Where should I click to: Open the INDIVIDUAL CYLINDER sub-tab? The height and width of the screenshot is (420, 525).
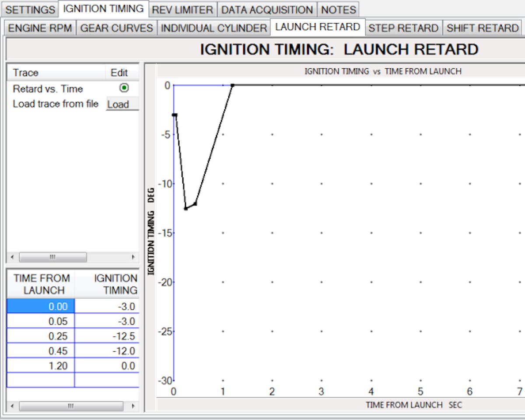pyautogui.click(x=214, y=28)
